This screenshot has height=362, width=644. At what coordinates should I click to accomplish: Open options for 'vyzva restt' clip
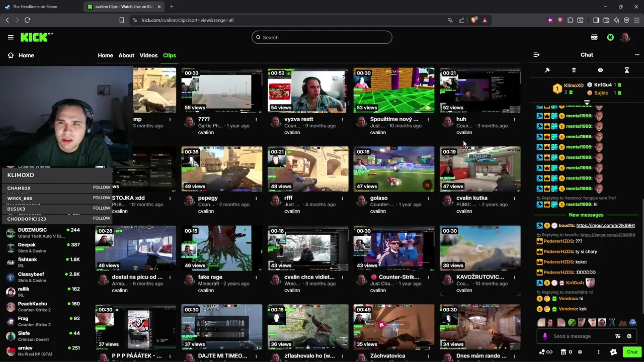342,120
